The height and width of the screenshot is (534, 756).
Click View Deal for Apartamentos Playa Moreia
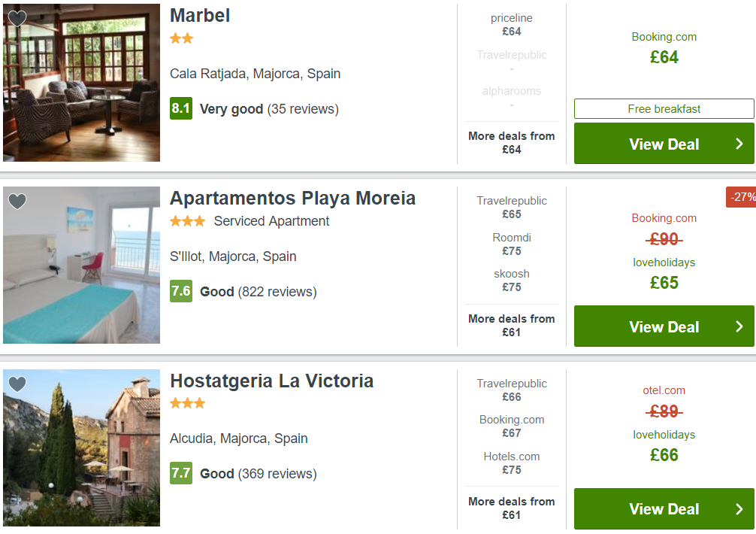[x=664, y=326]
